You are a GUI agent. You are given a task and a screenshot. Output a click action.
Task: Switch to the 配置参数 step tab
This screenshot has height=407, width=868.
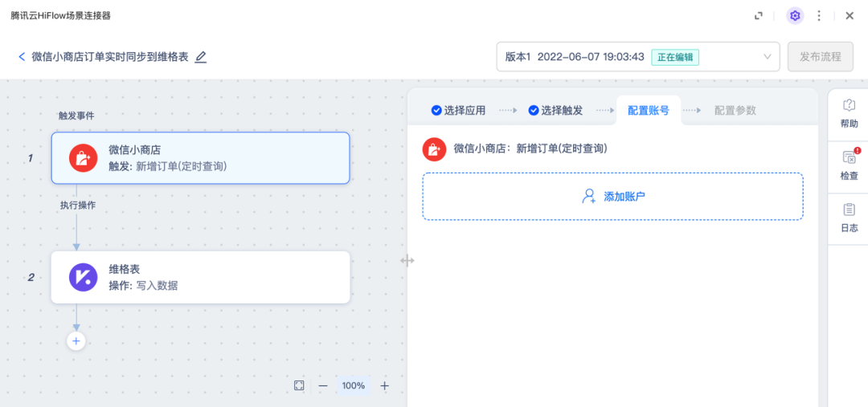coord(735,110)
